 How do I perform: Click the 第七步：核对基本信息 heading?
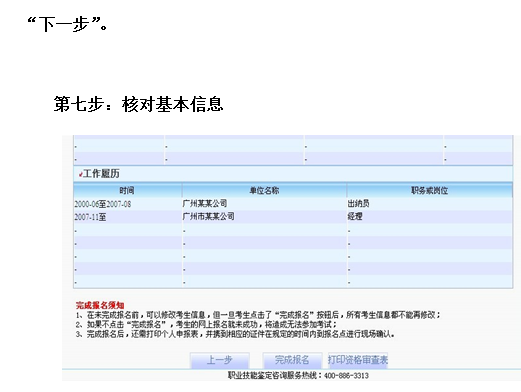(x=138, y=104)
